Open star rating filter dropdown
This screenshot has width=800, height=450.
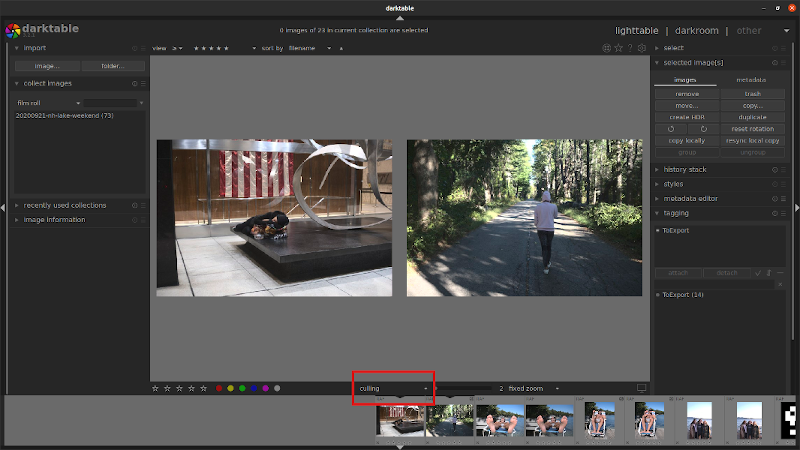coord(224,48)
